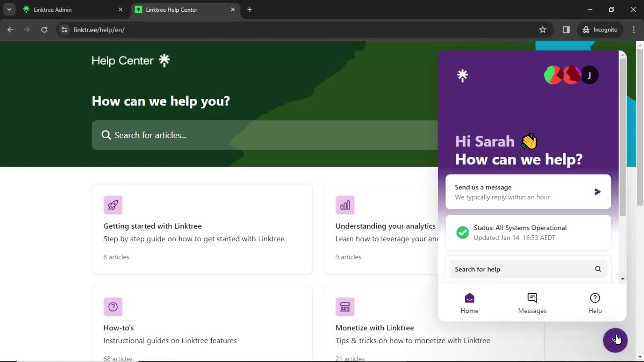Viewport: 644px width, 362px height.
Task: Click the green and red agent avatar
Action: pos(552,75)
